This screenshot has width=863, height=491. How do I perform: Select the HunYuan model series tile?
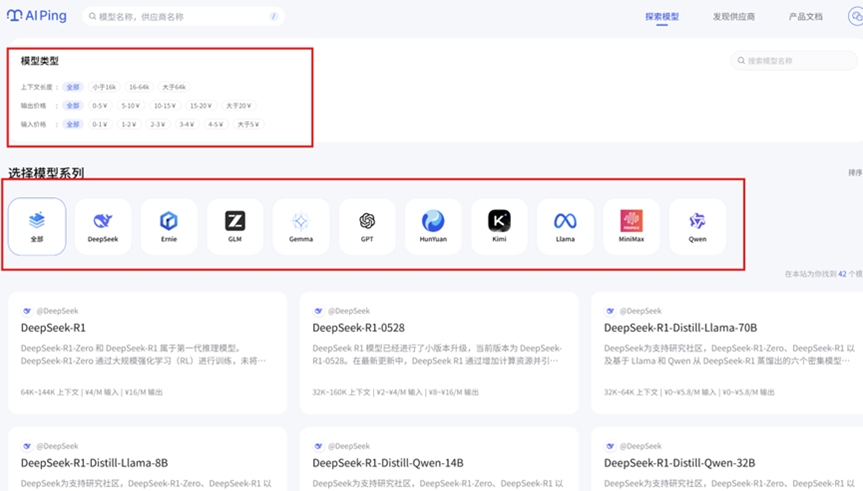(x=433, y=226)
